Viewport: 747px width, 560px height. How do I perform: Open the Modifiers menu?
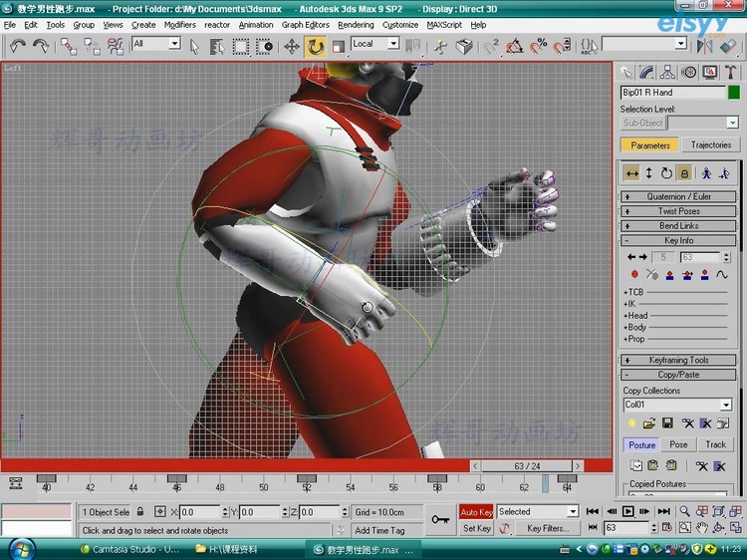click(179, 25)
